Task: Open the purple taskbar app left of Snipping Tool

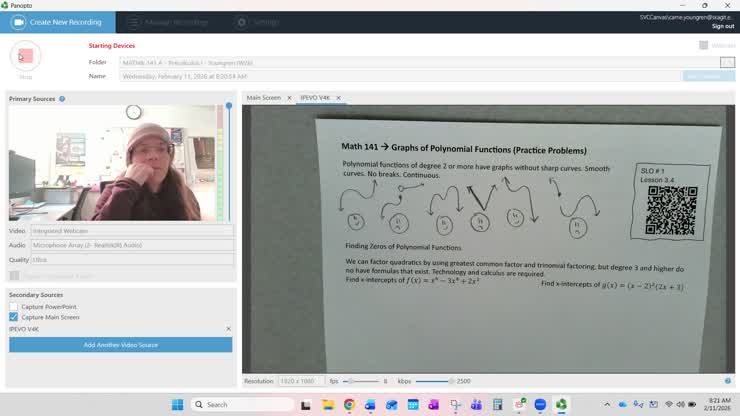Action: coord(434,405)
